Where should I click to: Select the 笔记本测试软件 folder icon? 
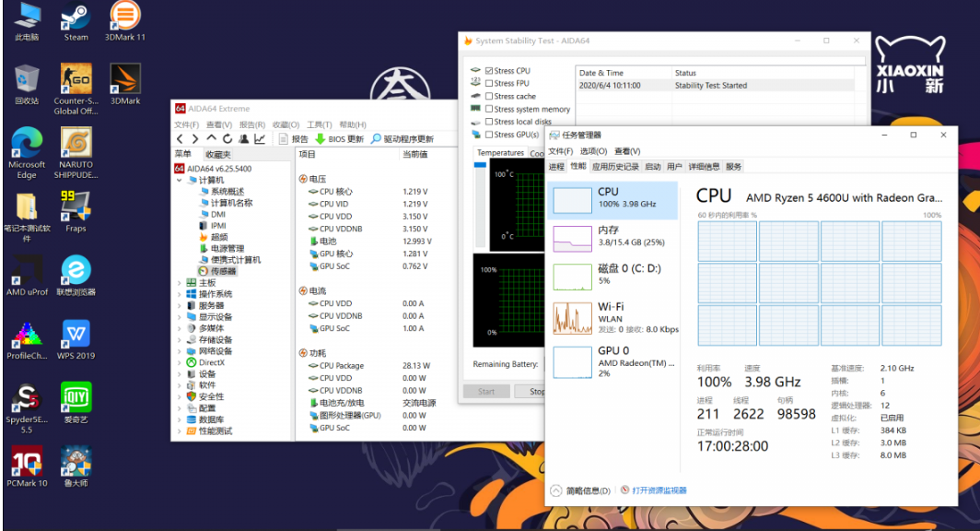tap(27, 217)
